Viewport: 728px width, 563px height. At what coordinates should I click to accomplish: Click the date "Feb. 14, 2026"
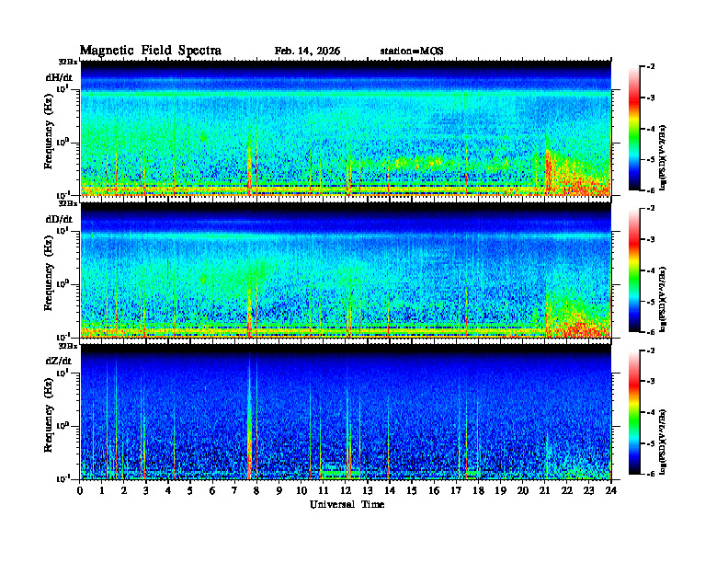[x=307, y=52]
